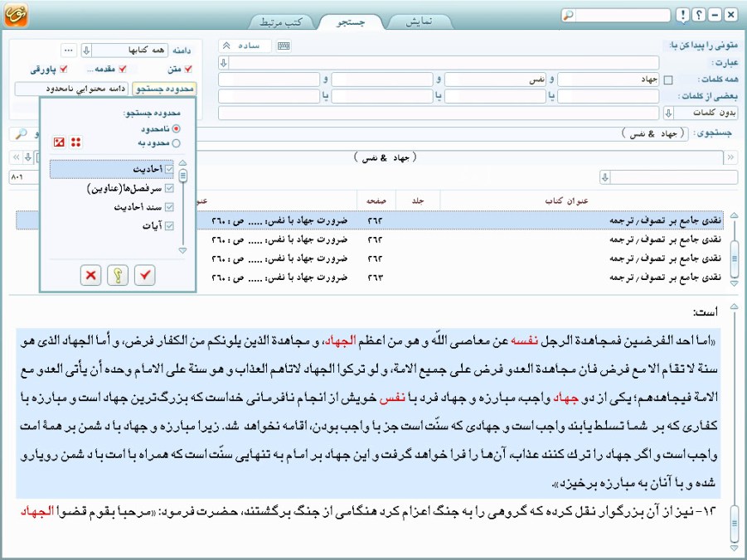Click red highlighted نفسه in Arabic text
The image size is (747, 560).
pyautogui.click(x=525, y=340)
